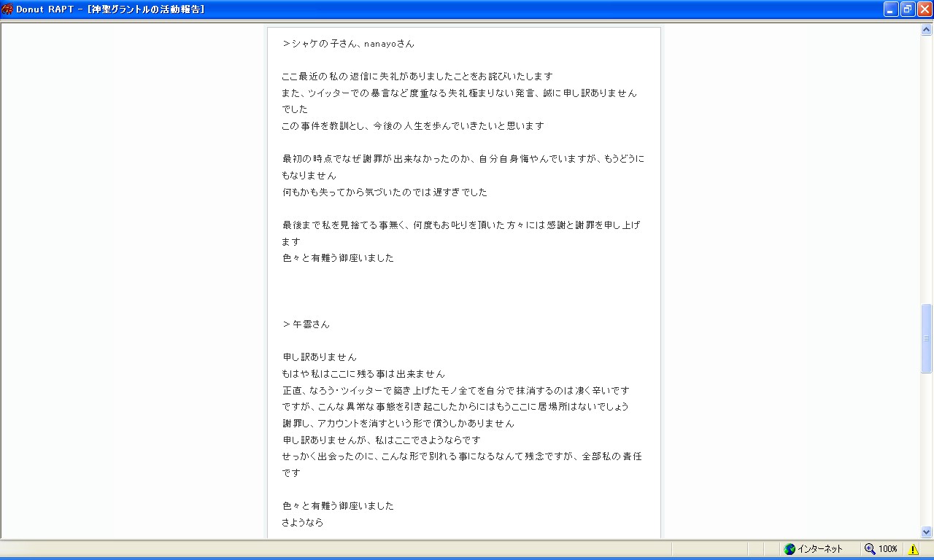The image size is (934, 560).
Task: Click the globe Internet zone icon
Action: click(x=790, y=549)
